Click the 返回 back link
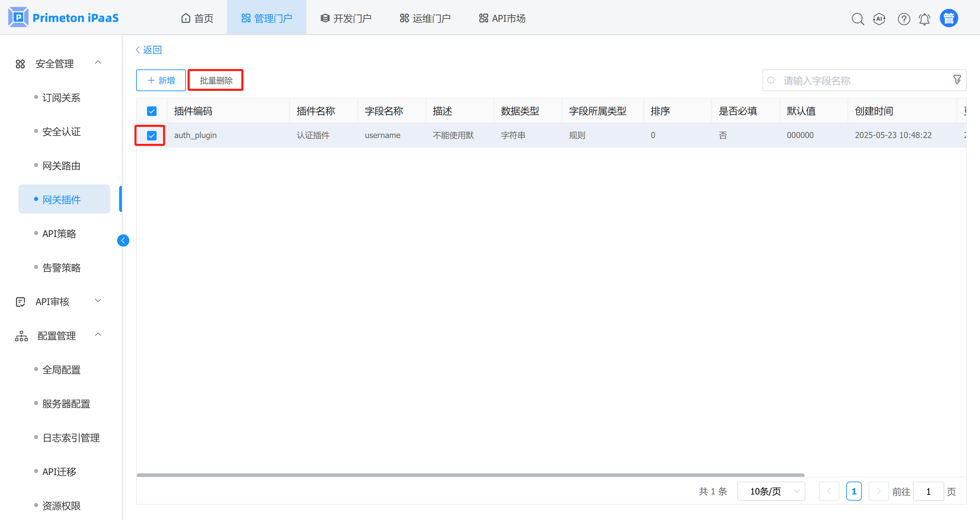980x520 pixels. [149, 50]
